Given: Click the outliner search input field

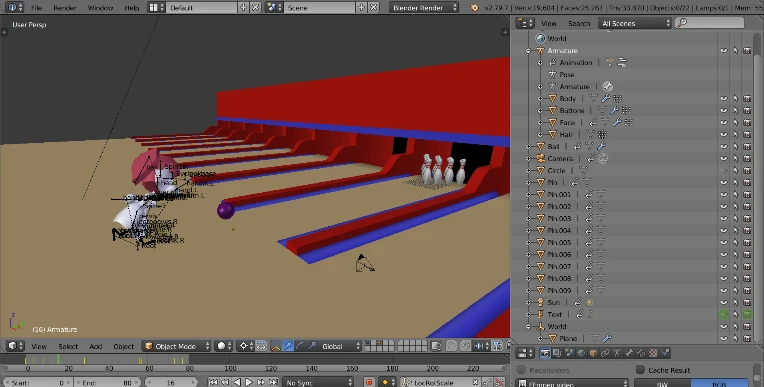Looking at the screenshot, I should point(710,22).
